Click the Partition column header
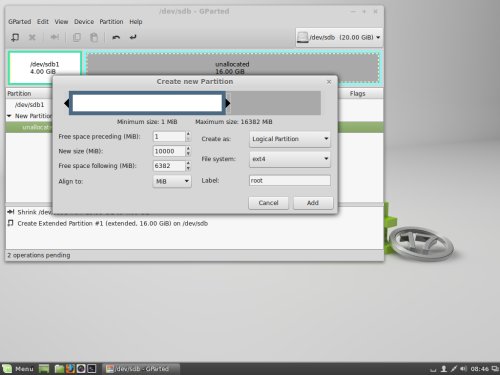 point(19,94)
